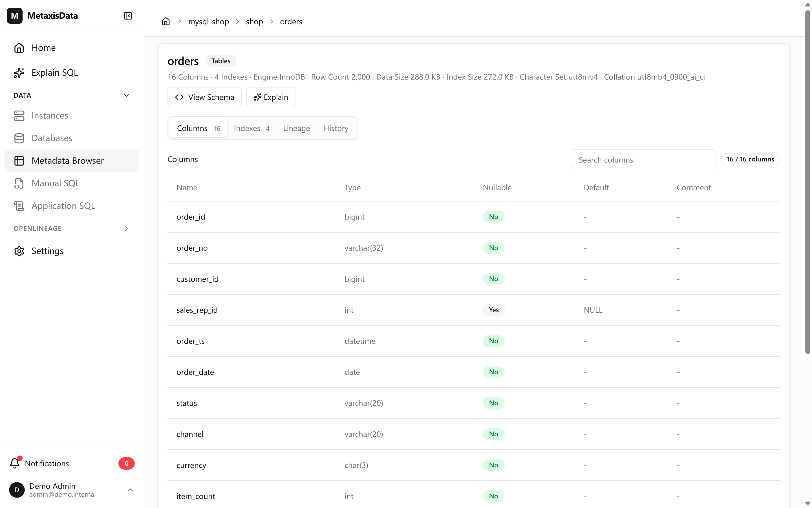
Task: Click the Tables badge next to orders
Action: pyautogui.click(x=221, y=61)
